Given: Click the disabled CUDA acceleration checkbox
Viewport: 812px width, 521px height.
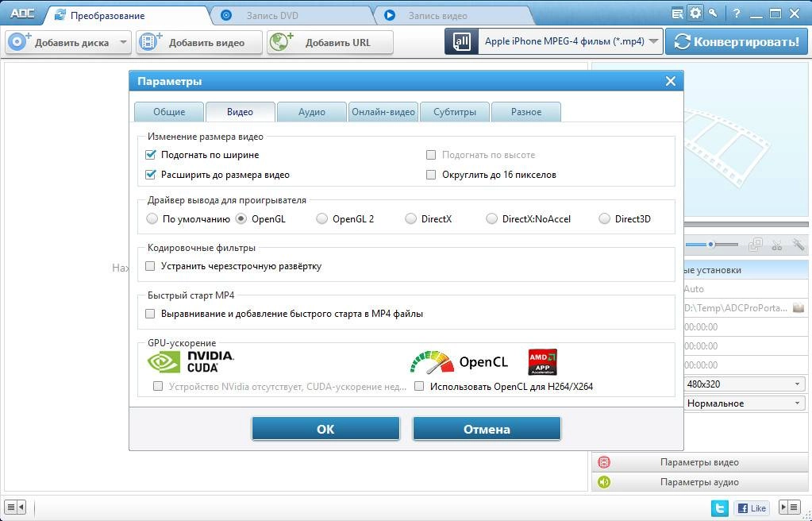Looking at the screenshot, I should (x=158, y=386).
